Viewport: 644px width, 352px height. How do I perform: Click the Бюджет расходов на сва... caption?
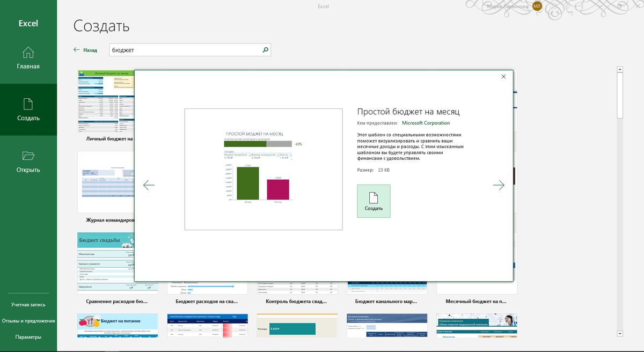207,302
